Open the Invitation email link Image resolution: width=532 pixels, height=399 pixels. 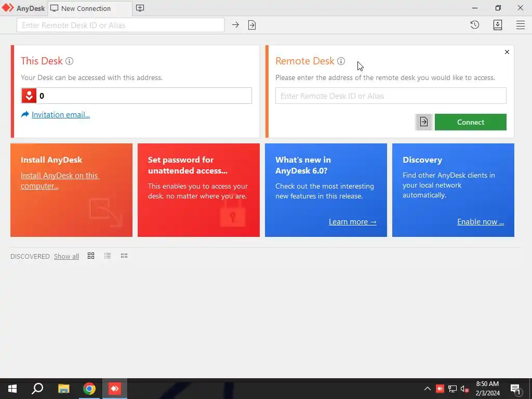tap(61, 115)
